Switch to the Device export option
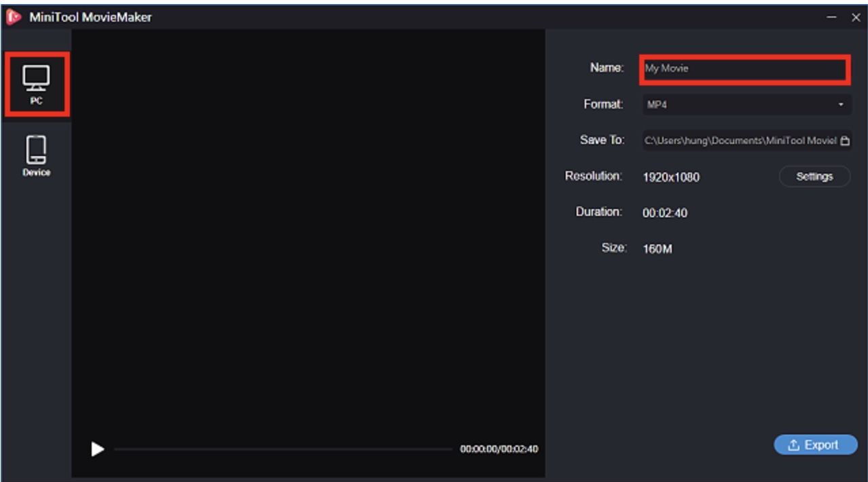The image size is (868, 482). [x=37, y=156]
